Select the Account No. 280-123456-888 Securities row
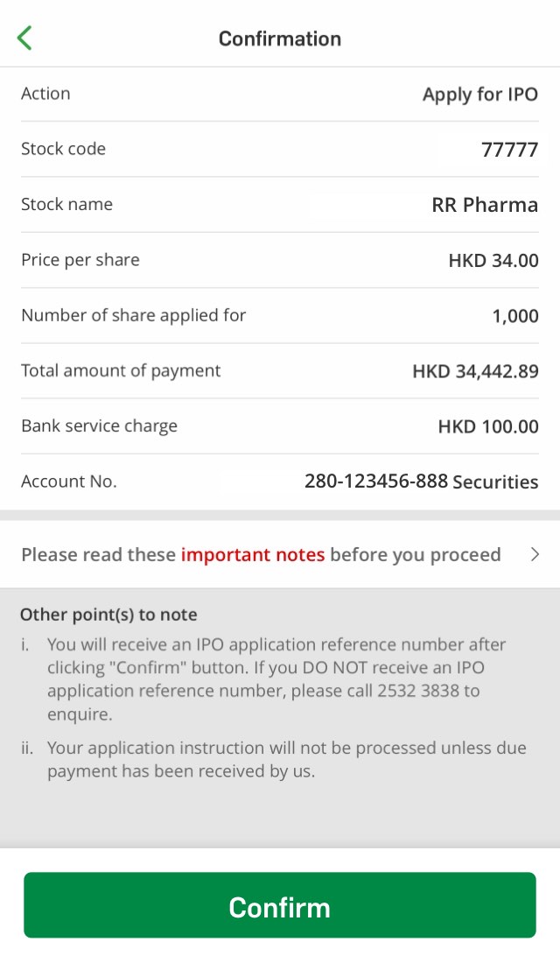The image size is (560, 963). click(280, 481)
